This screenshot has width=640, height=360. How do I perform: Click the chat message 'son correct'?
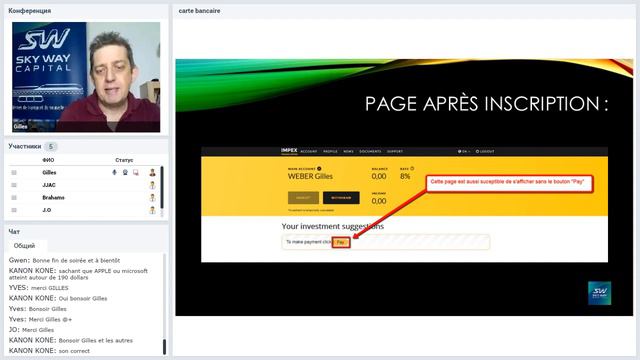point(74,351)
